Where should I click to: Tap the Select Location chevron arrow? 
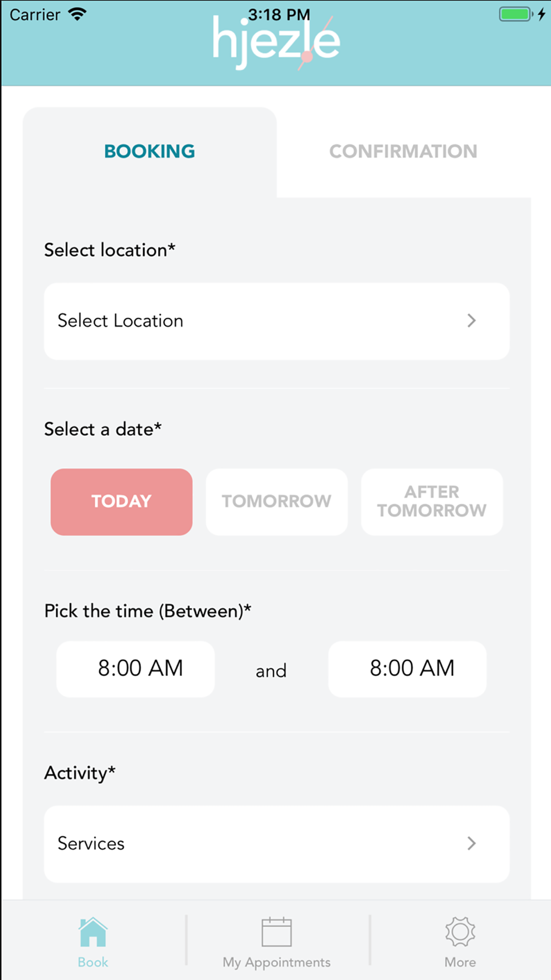(471, 321)
